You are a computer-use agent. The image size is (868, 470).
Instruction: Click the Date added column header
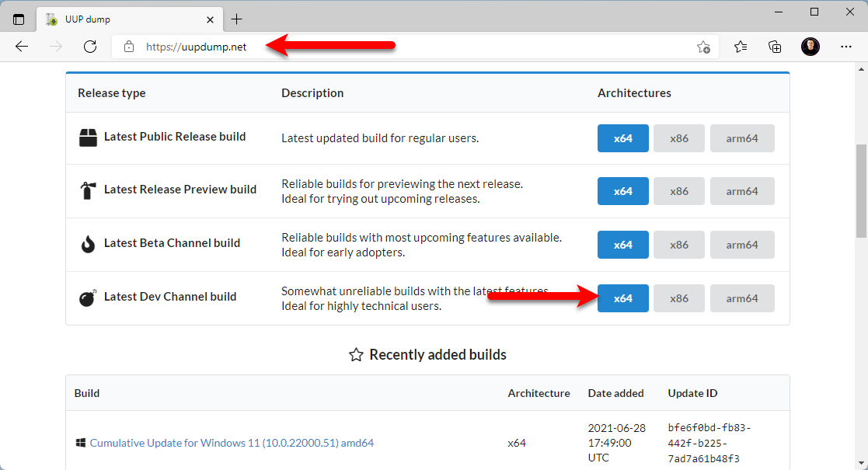615,393
